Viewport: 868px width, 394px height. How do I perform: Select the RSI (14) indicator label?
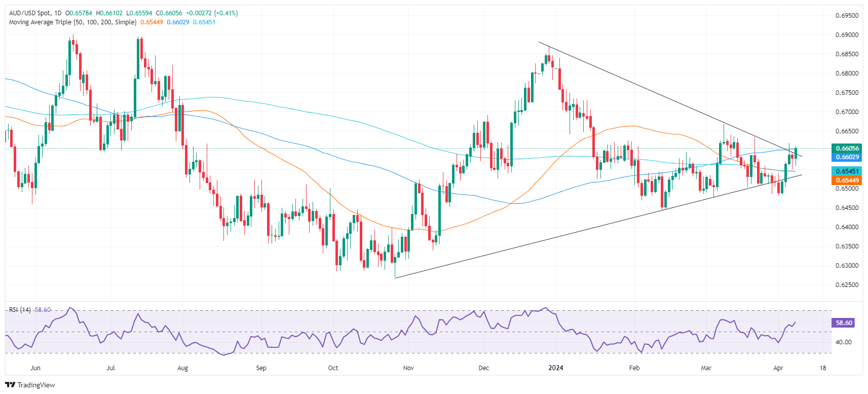tap(20, 310)
